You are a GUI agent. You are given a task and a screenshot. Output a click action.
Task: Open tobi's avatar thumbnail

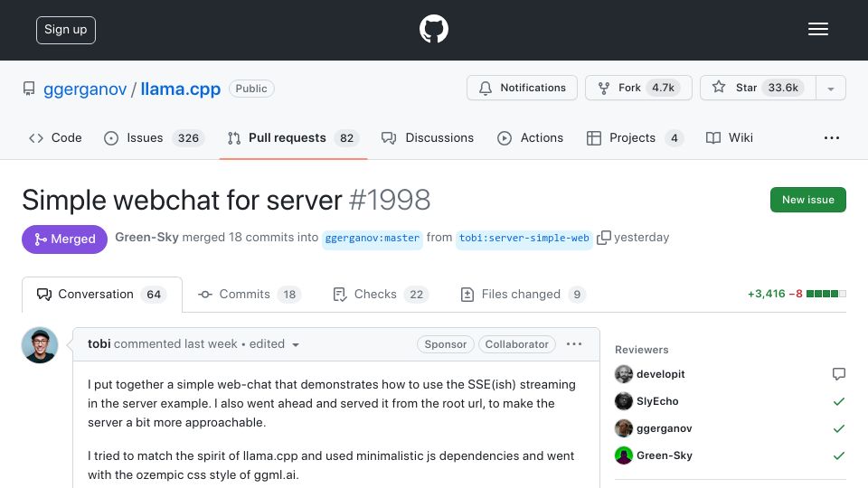tap(40, 345)
